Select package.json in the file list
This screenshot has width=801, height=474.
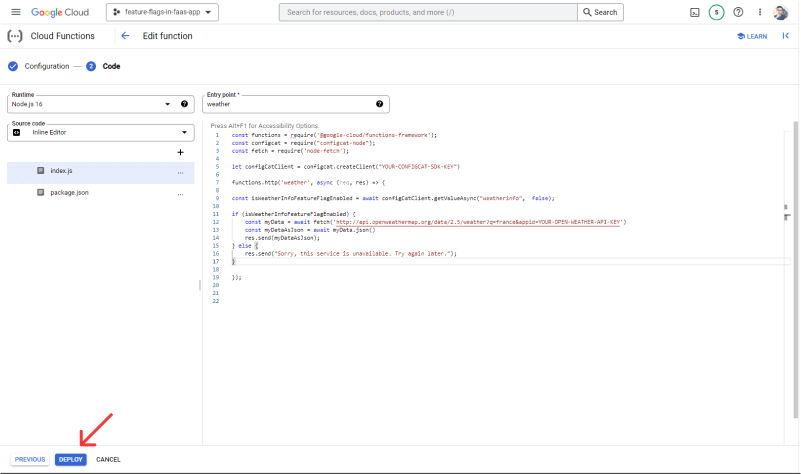click(70, 192)
